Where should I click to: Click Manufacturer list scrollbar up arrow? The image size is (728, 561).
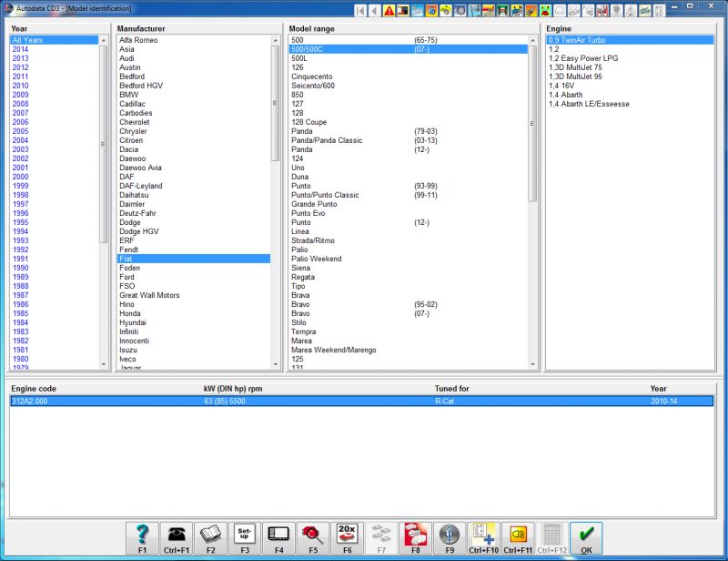276,40
